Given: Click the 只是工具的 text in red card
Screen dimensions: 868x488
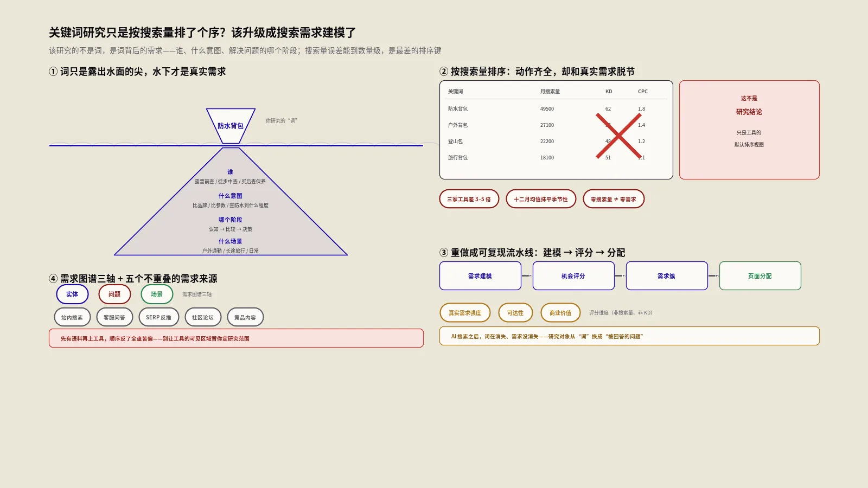Looking at the screenshot, I should [x=749, y=133].
